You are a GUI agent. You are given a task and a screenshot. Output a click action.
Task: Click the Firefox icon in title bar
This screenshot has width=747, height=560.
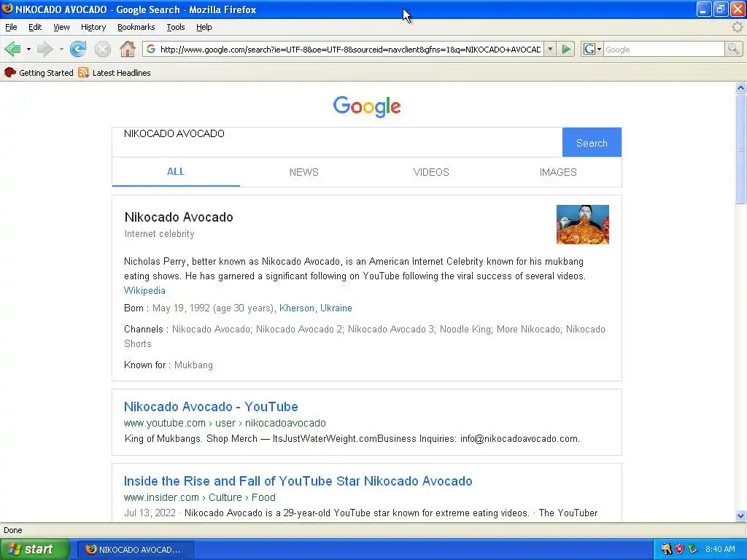point(7,9)
